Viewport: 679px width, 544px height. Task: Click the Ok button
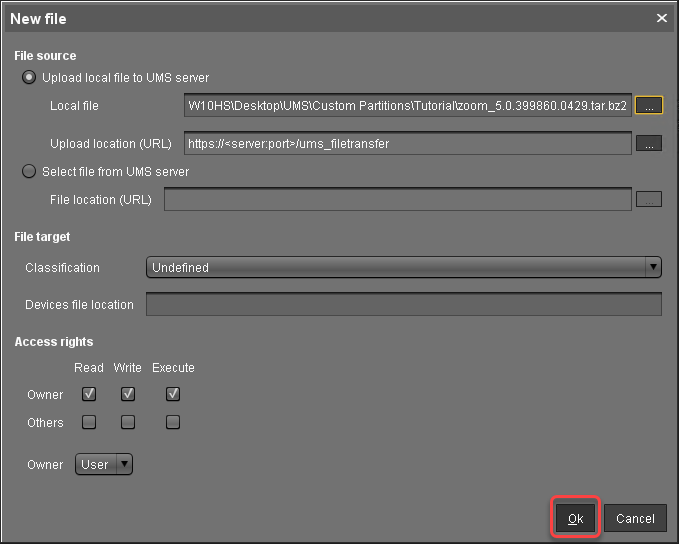(576, 518)
